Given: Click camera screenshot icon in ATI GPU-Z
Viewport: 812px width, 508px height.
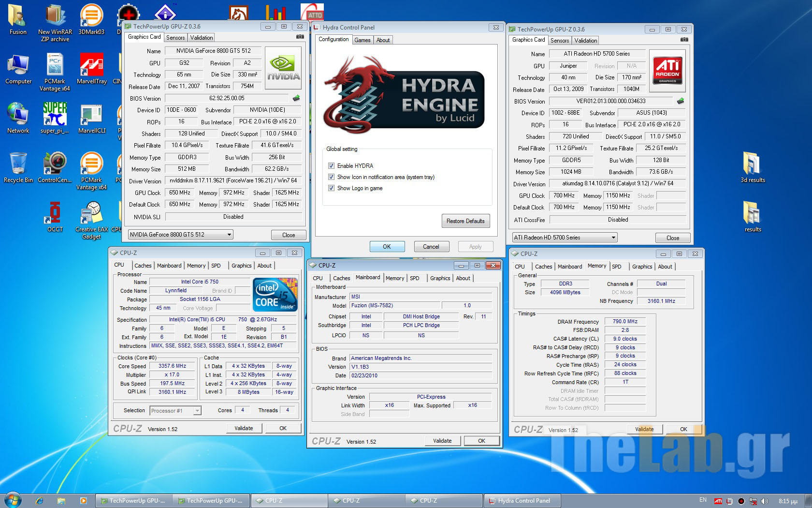Looking at the screenshot, I should 684,40.
